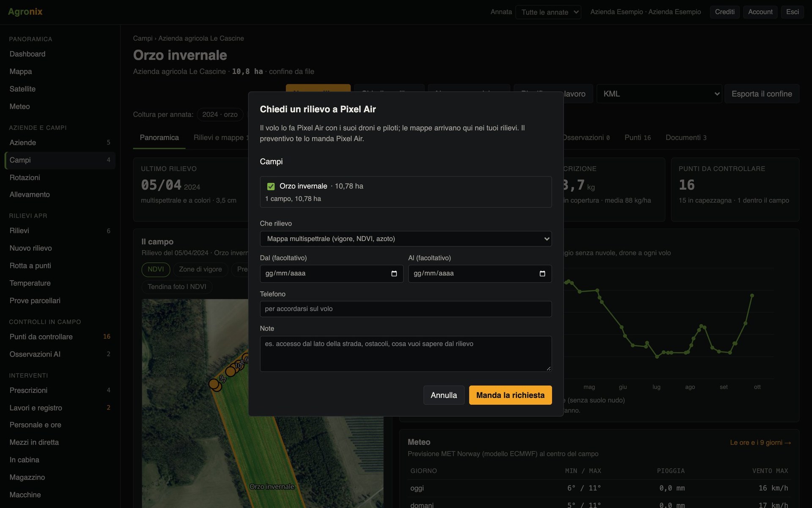This screenshot has width=812, height=508.
Task: Open Punti da controllare in sidebar
Action: coord(60,337)
